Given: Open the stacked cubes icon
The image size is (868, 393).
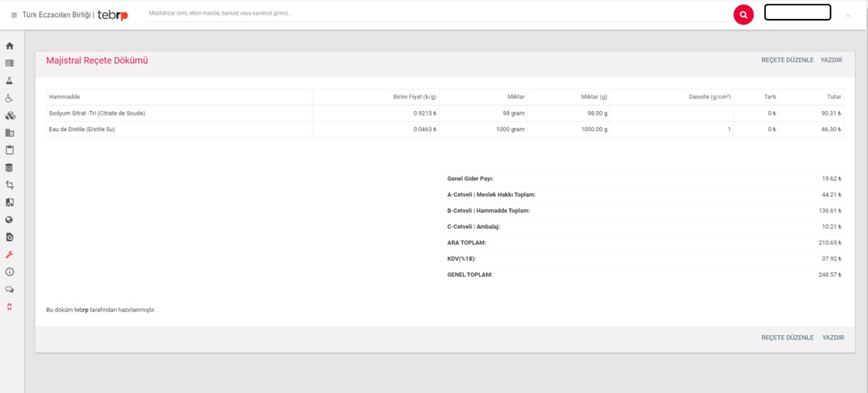Looking at the screenshot, I should tap(9, 115).
